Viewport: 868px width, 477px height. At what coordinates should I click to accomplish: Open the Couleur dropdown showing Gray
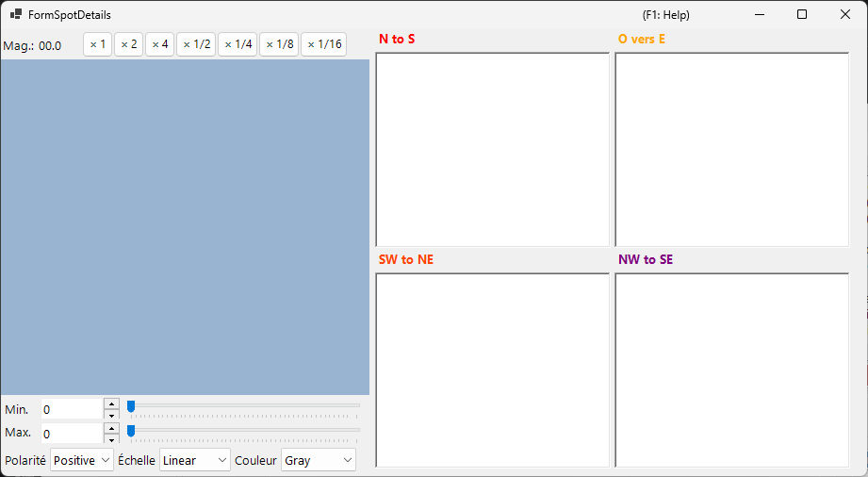click(x=319, y=460)
